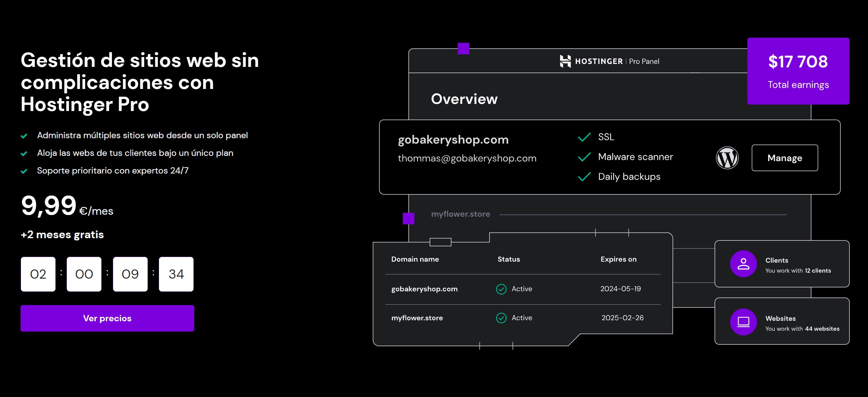Screen dimensions: 868x397
Task: Open the Ver precios pricing page
Action: 107,318
